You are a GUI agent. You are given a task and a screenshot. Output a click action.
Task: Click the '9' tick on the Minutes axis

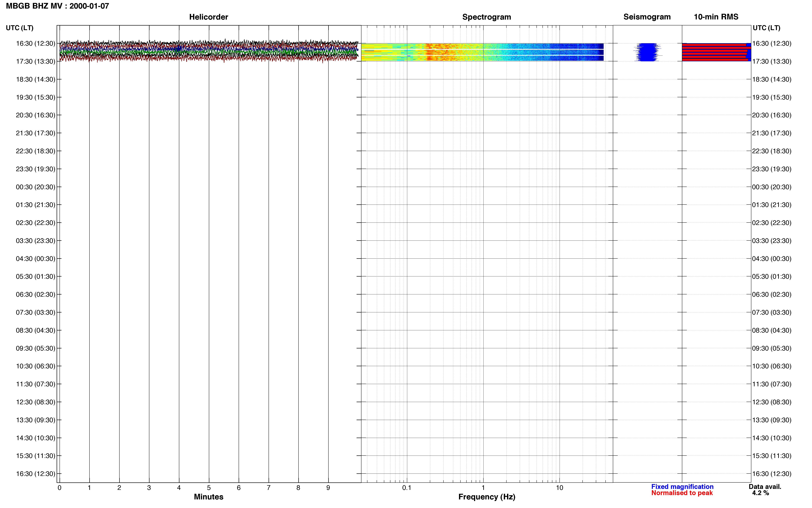(328, 488)
